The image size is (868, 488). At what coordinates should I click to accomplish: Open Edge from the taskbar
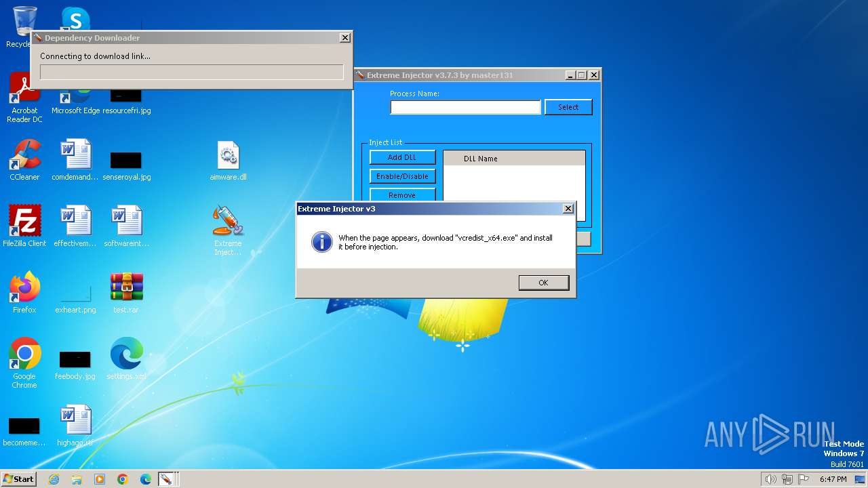[146, 479]
